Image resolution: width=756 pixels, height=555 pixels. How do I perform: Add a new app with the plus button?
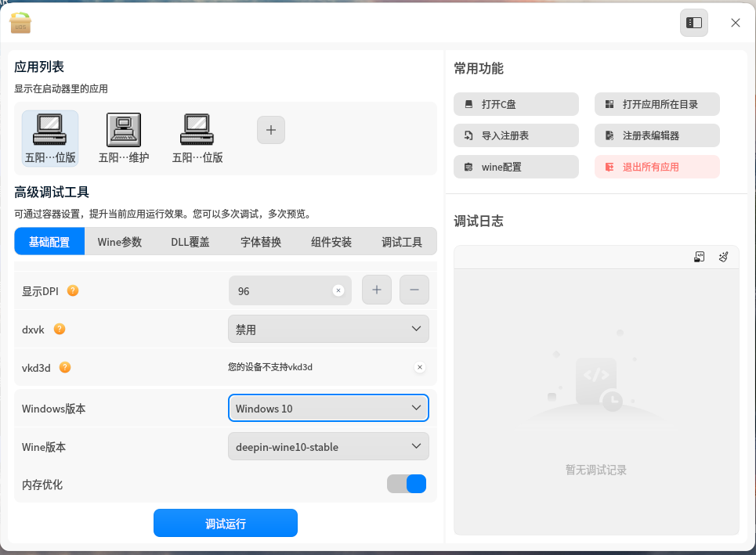coord(271,130)
